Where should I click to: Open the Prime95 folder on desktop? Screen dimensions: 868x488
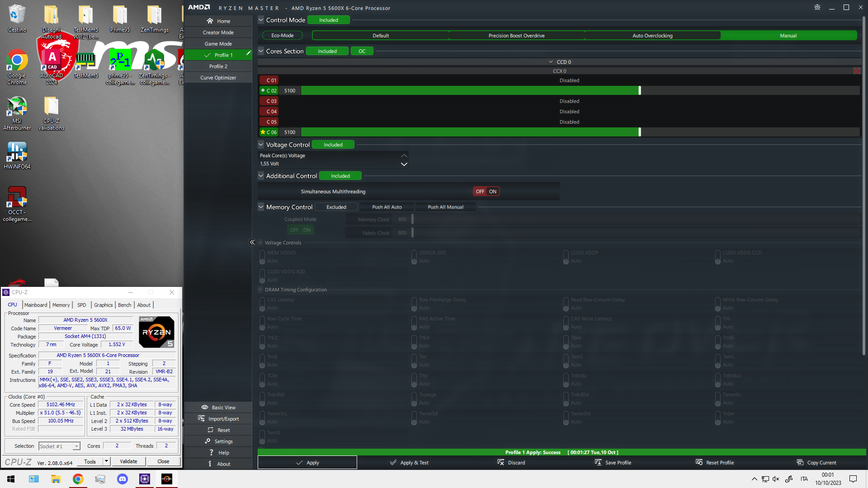(x=120, y=19)
